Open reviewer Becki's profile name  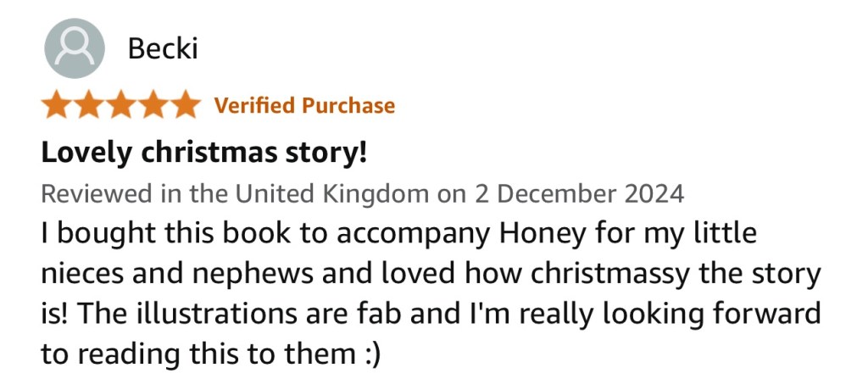point(162,49)
